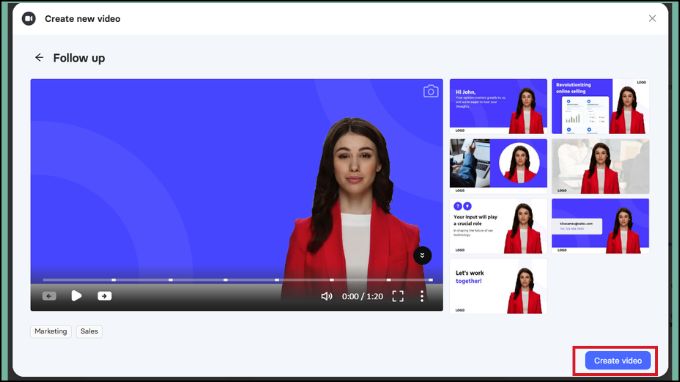Screen dimensions: 680x382
Task: Close the Create new video dialog
Action: pyautogui.click(x=652, y=18)
